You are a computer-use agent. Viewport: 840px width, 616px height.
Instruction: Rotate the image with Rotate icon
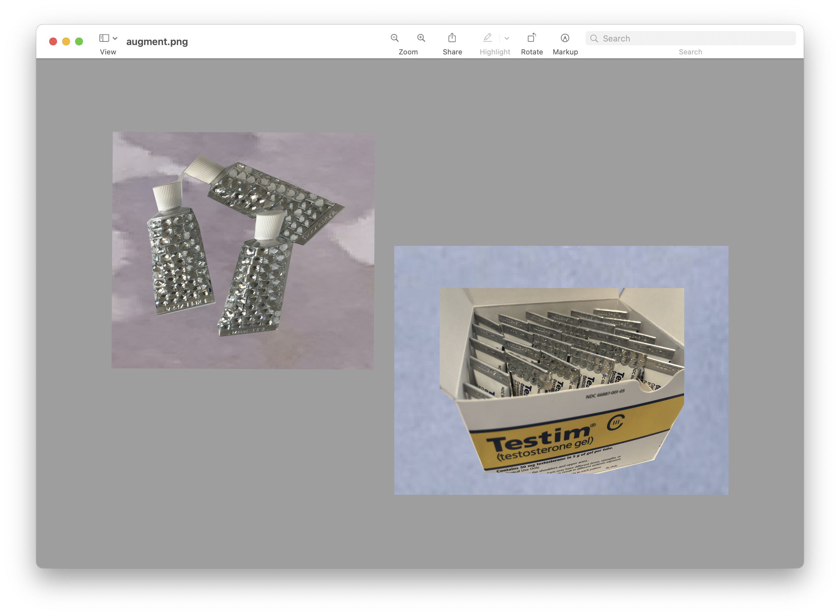(532, 38)
